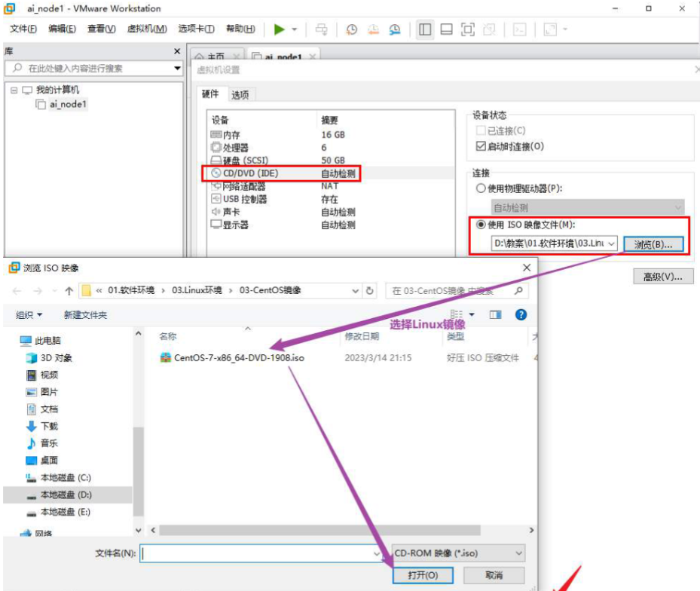Viewport: 700px width, 591px height.
Task: Click the Take Snapshot clock icon
Action: coord(351,29)
